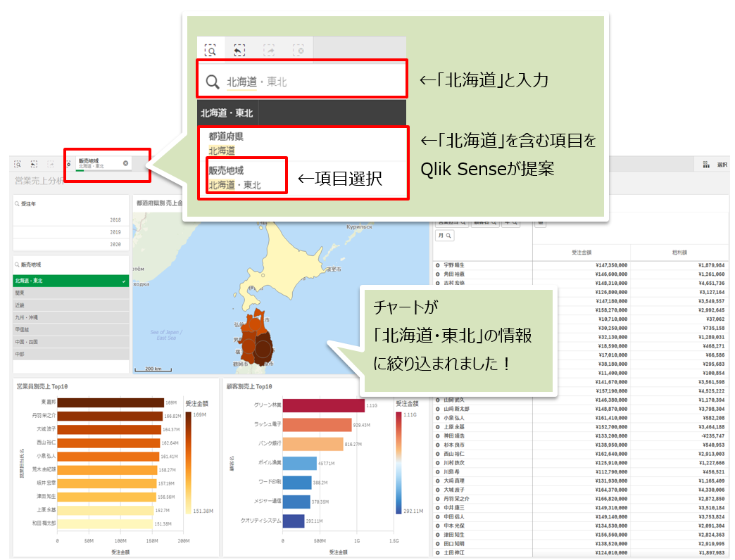The height and width of the screenshot is (560, 735).
Task: Click the search input field containing 北海道
Action: 310,82
